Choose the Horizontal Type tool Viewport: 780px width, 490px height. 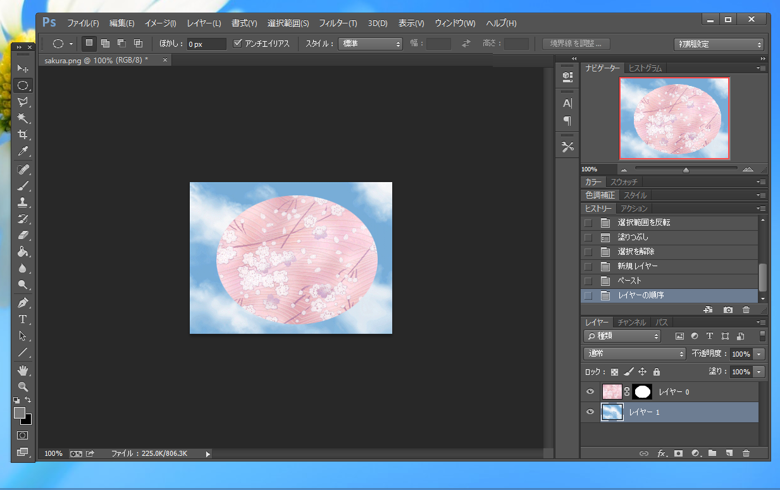click(23, 319)
